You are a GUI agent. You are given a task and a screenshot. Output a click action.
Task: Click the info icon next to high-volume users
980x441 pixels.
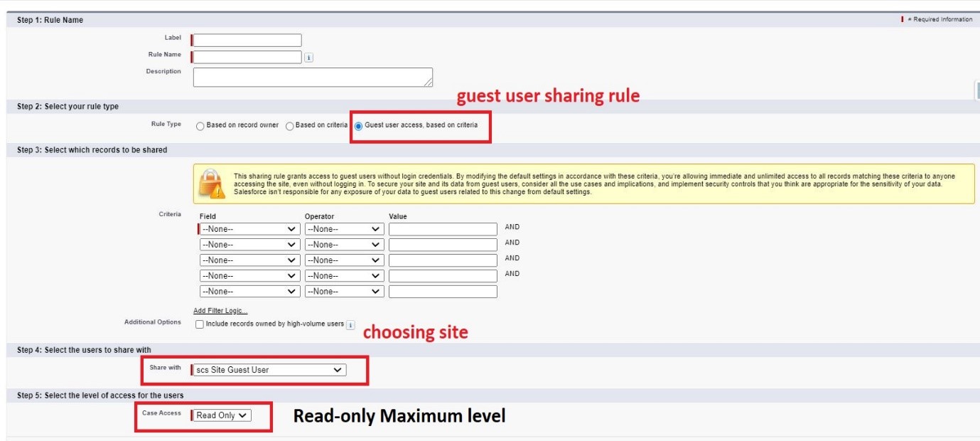[350, 325]
